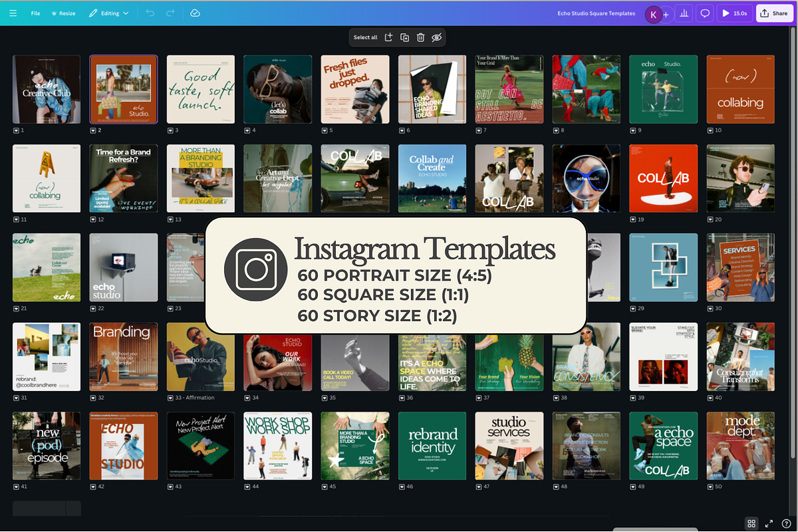Select page 46 'rebrand identity' thumbnail
This screenshot has height=532, width=798.
coord(432,446)
